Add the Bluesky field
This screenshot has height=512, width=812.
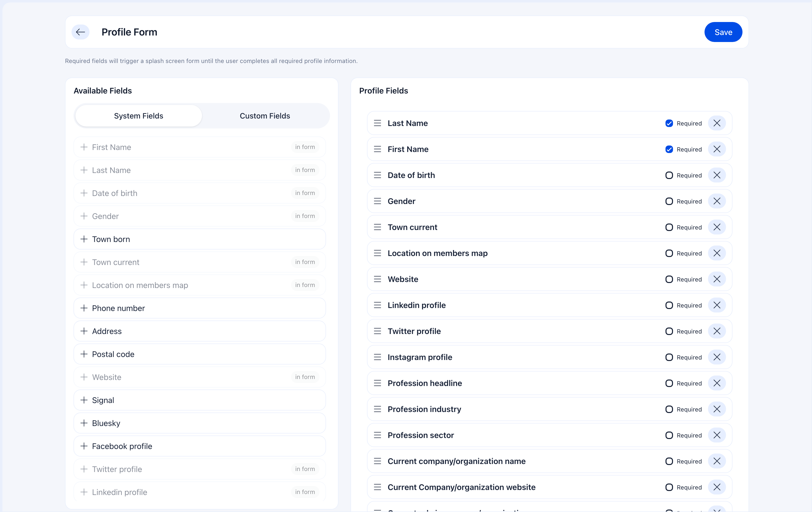click(x=84, y=423)
